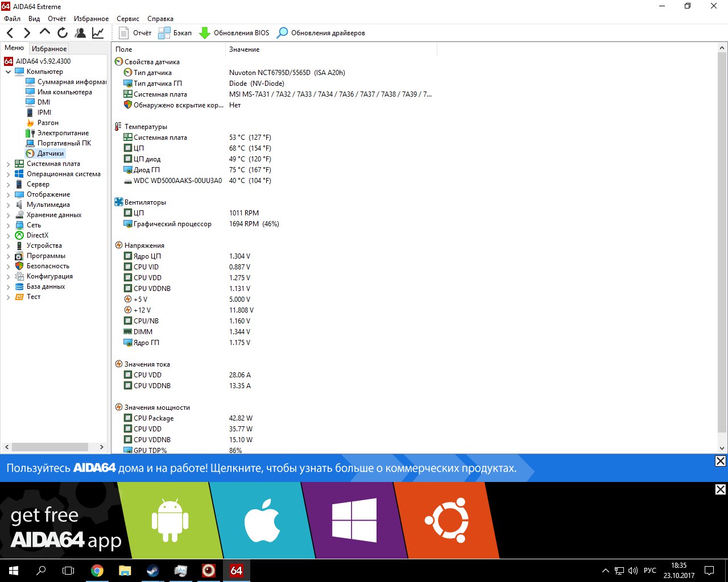Viewport: 728px width, 582px height.
Task: Open the Сервис menu
Action: pos(127,19)
